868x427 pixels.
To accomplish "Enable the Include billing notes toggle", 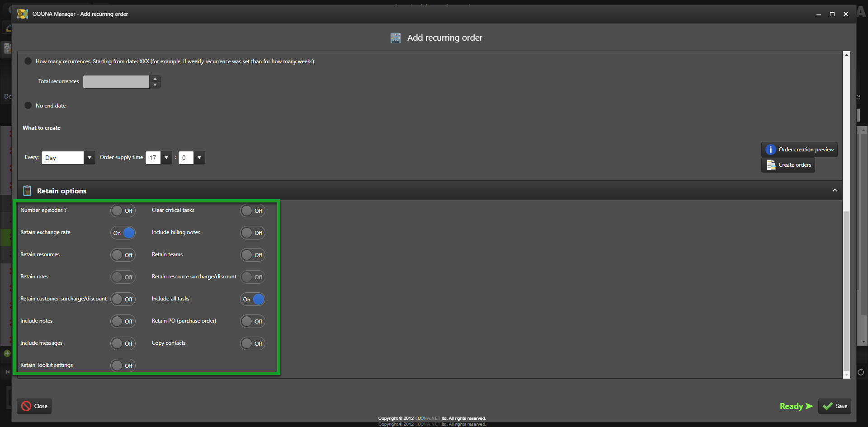I will (253, 233).
